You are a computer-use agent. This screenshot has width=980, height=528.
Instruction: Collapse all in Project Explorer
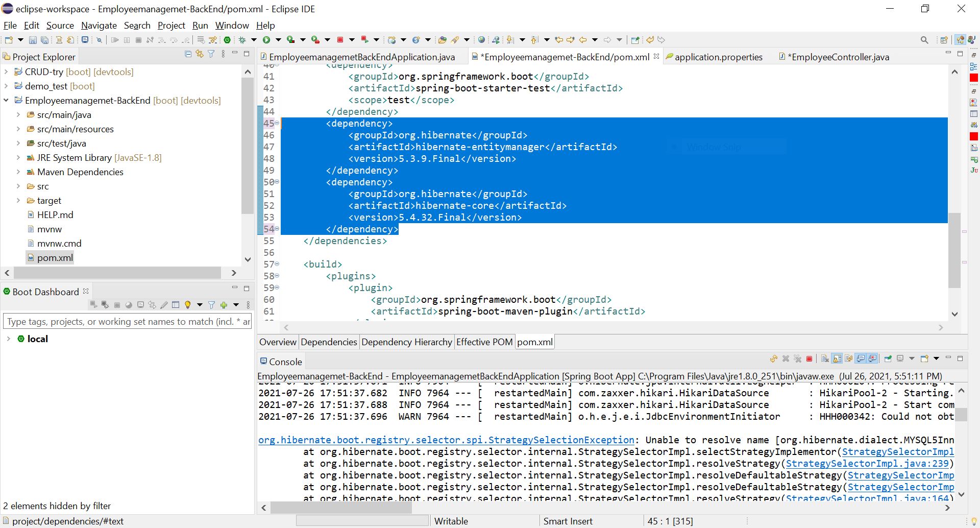point(188,54)
